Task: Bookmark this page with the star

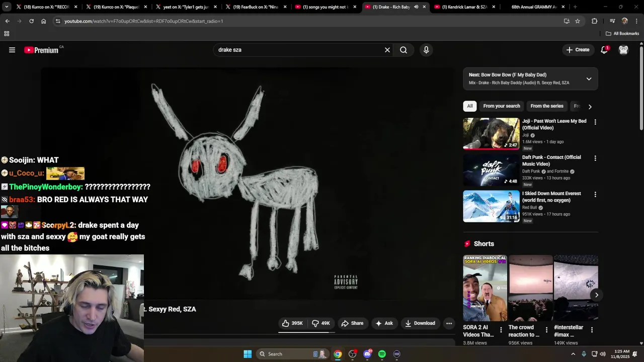Action: (578, 21)
